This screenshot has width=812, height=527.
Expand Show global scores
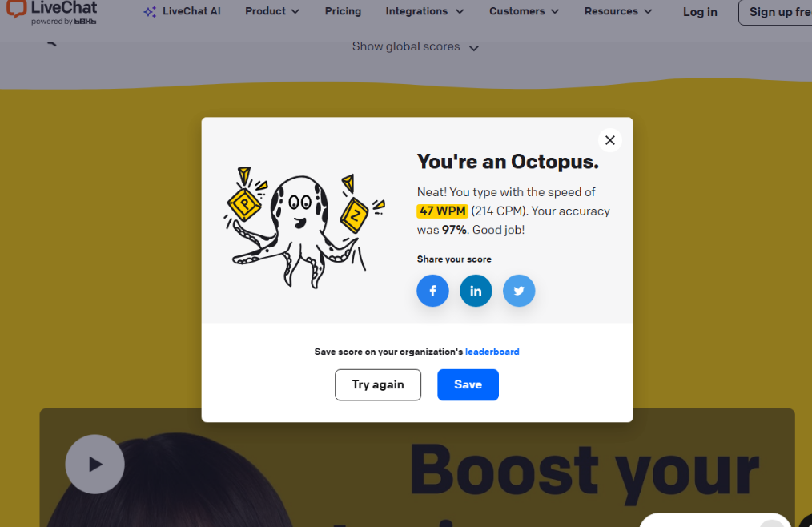click(x=416, y=47)
